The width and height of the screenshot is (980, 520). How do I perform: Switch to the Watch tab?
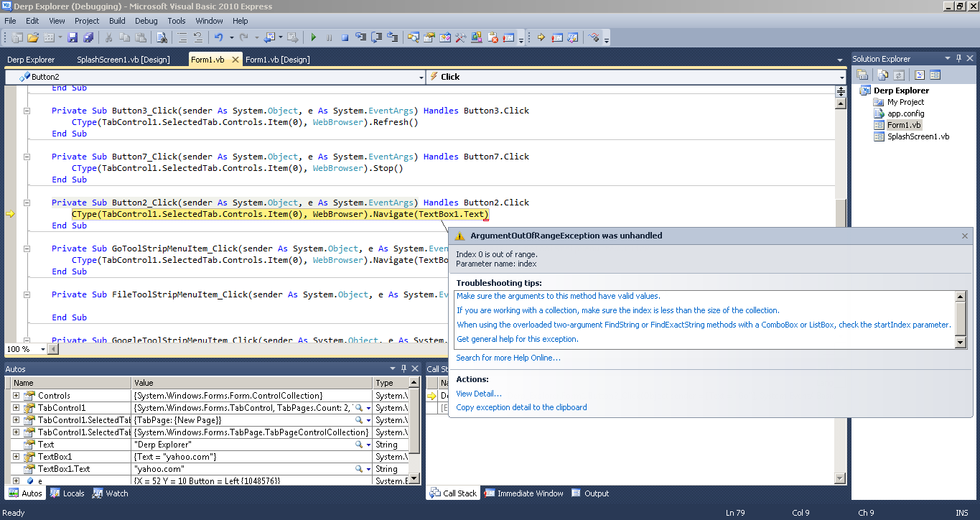click(x=110, y=493)
